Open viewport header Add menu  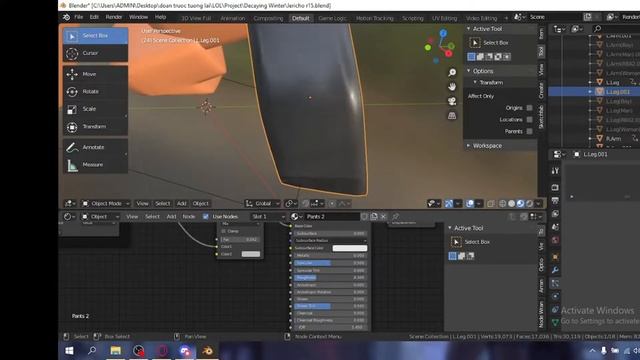point(182,203)
